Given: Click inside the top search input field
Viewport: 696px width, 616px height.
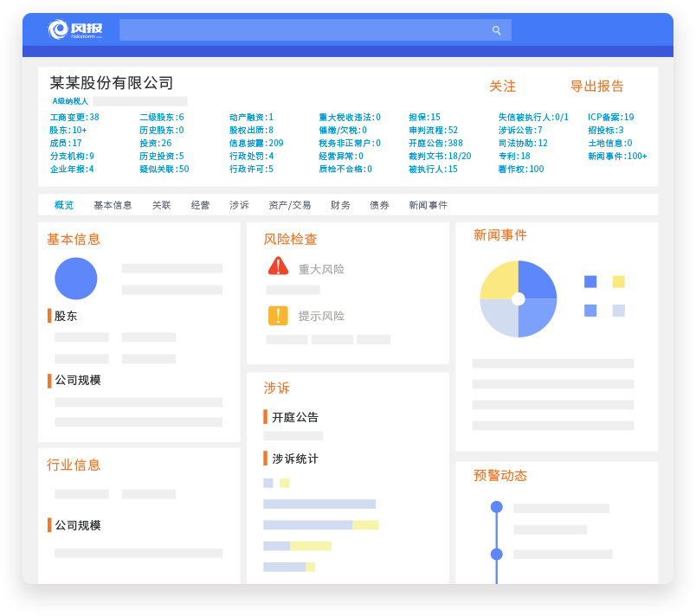Looking at the screenshot, I should pos(303,30).
